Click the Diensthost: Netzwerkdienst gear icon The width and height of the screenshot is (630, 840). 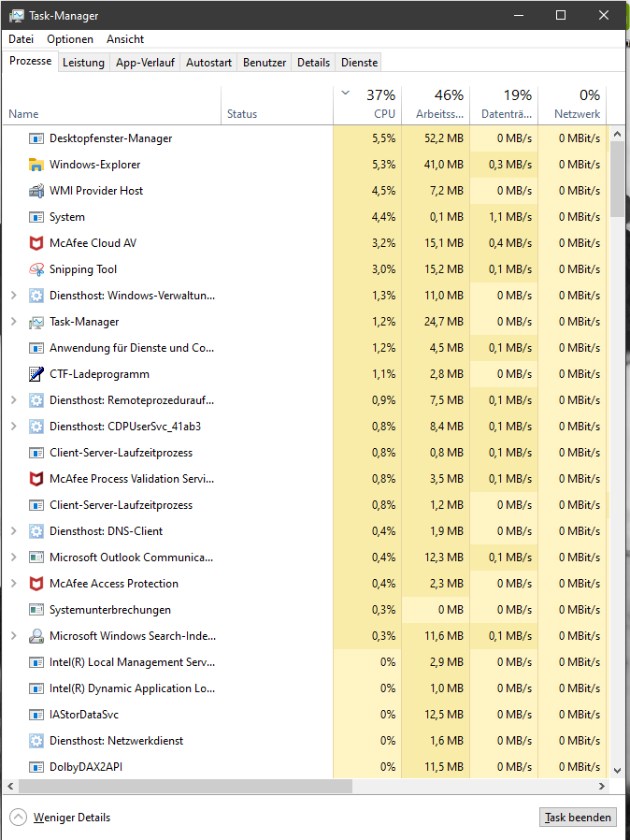tap(36, 741)
